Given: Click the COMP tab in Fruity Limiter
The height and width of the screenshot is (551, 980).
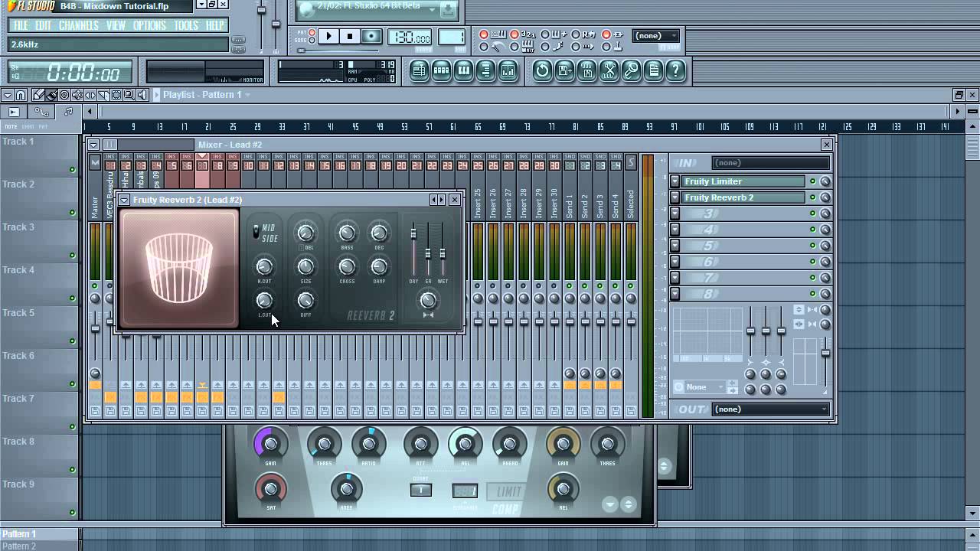Looking at the screenshot, I should [505, 509].
